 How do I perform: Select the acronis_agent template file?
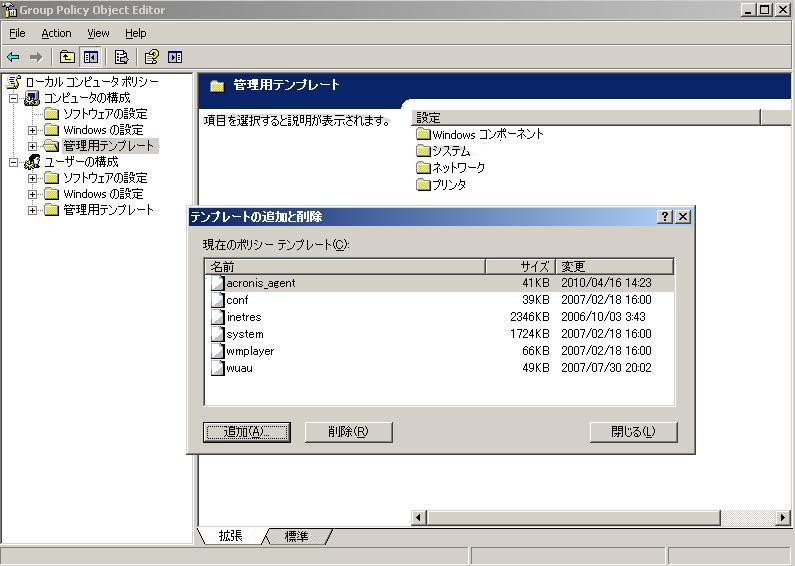[260, 283]
